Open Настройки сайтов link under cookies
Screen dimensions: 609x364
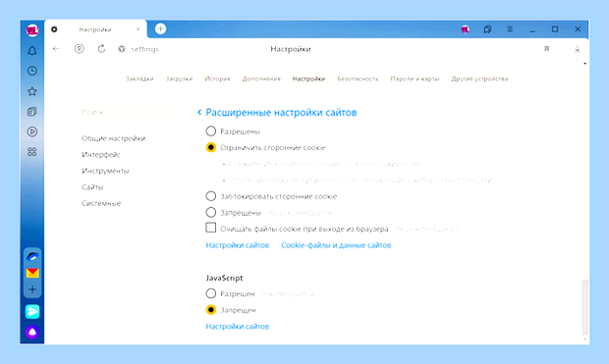[238, 245]
